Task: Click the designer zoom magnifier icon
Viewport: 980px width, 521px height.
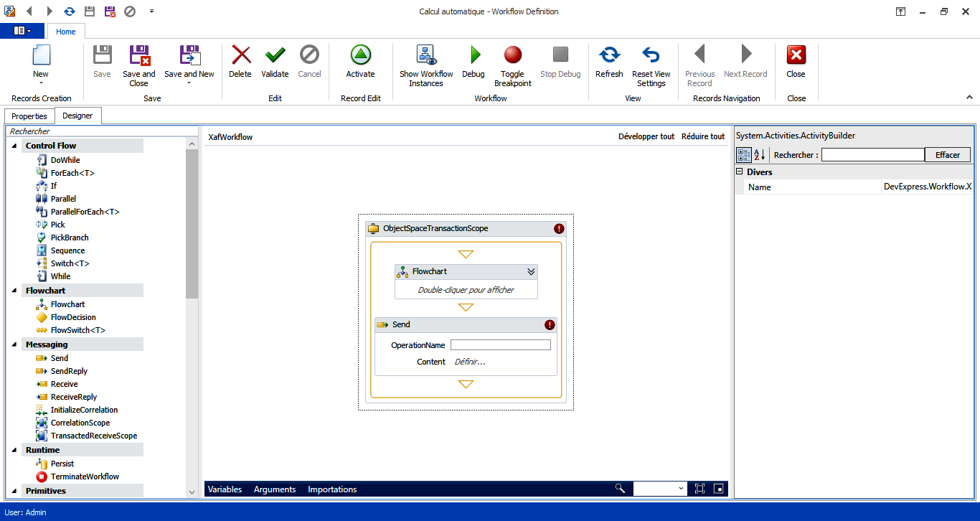Action: point(620,489)
